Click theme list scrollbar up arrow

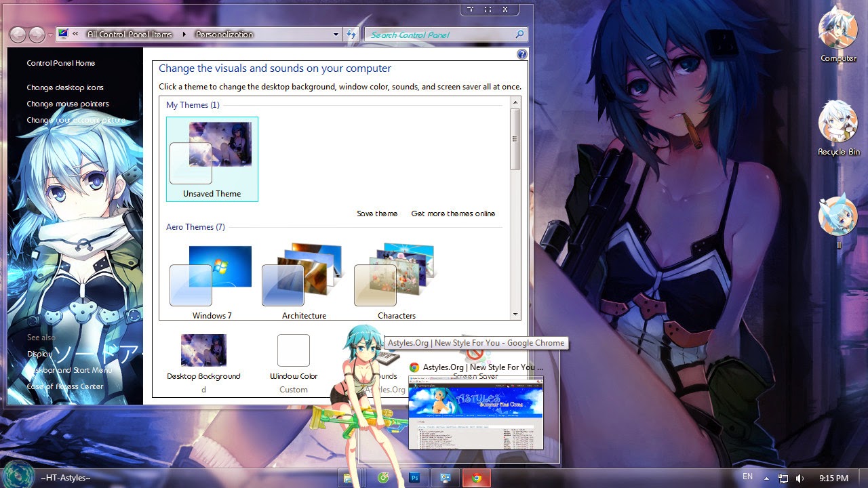coord(515,103)
